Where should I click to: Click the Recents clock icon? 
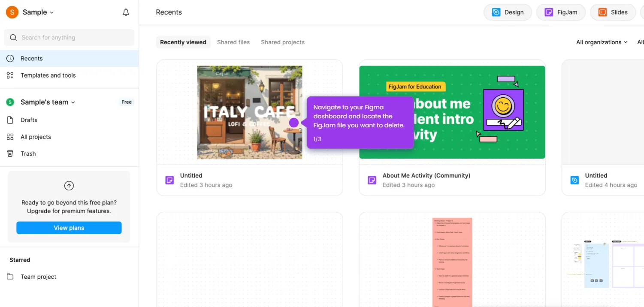coord(10,58)
